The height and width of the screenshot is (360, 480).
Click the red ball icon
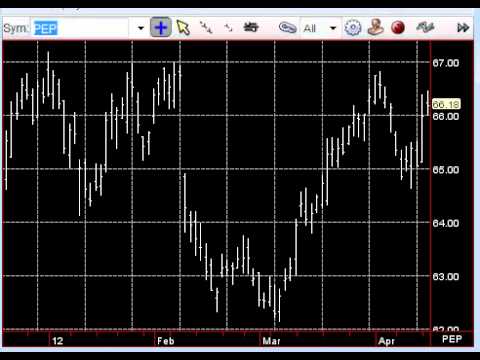tap(398, 28)
